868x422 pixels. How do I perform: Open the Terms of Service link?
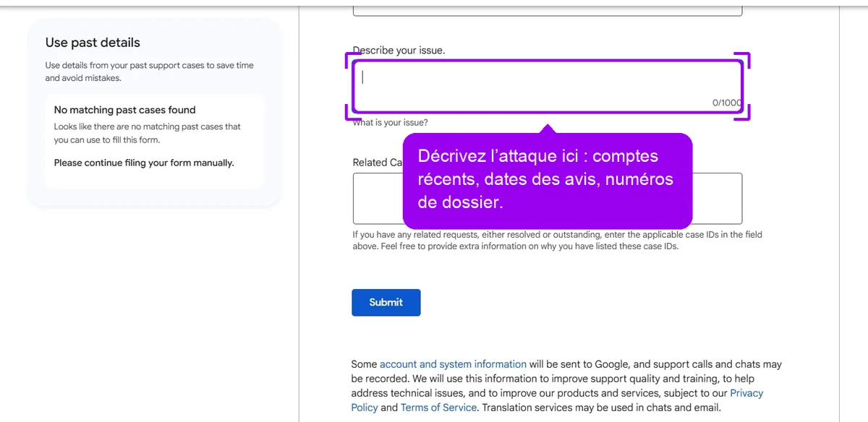438,408
